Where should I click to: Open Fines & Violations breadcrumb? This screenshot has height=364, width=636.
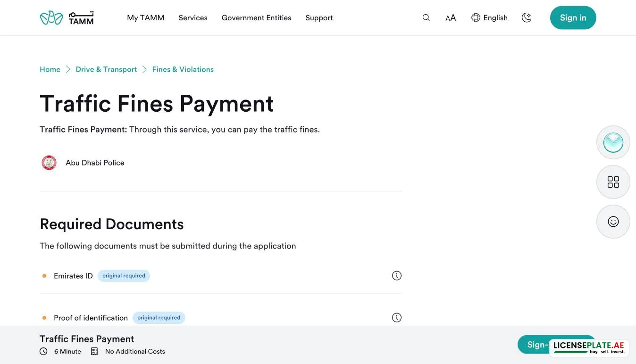[x=183, y=69]
